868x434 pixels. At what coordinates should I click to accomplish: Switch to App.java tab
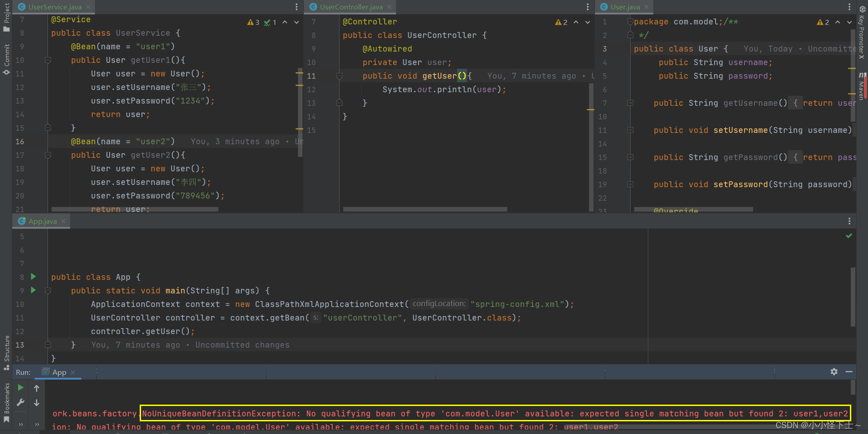[42, 221]
